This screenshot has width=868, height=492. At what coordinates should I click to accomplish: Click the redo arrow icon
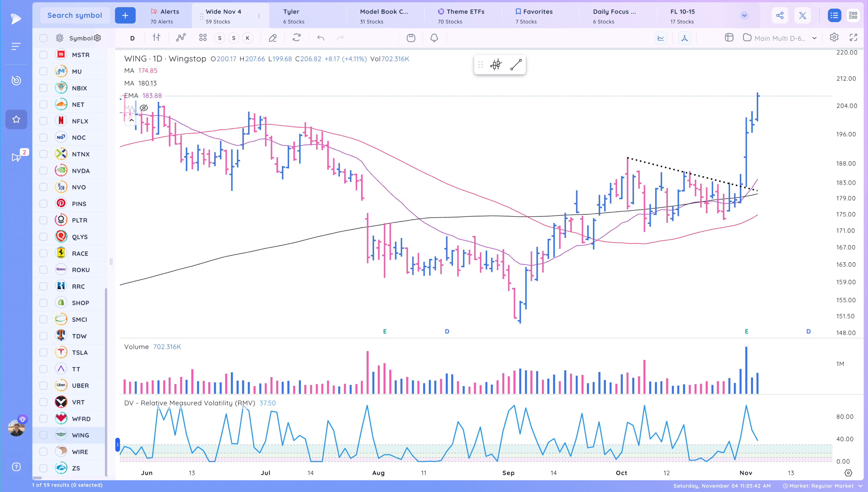click(340, 38)
